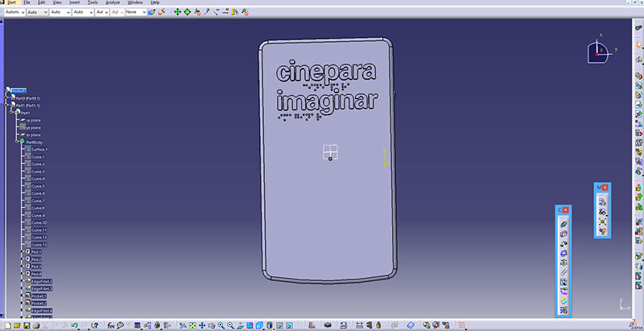
Task: Open the Analyze menu
Action: [x=113, y=2]
